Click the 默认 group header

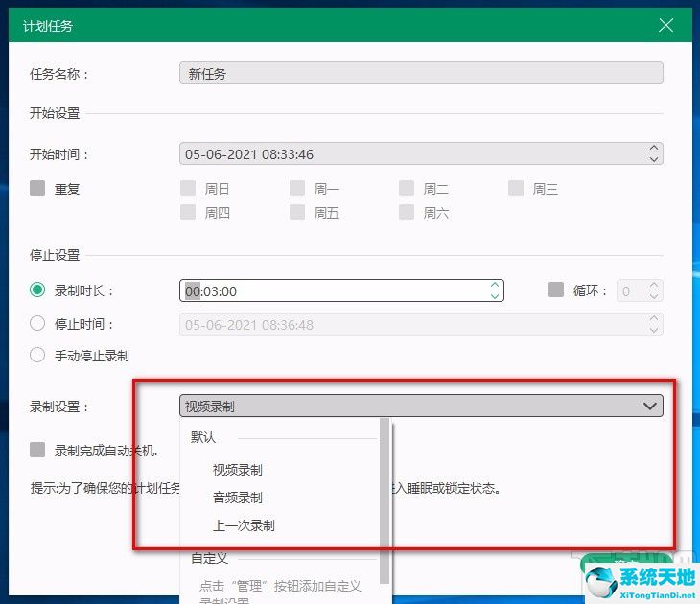[x=203, y=436]
